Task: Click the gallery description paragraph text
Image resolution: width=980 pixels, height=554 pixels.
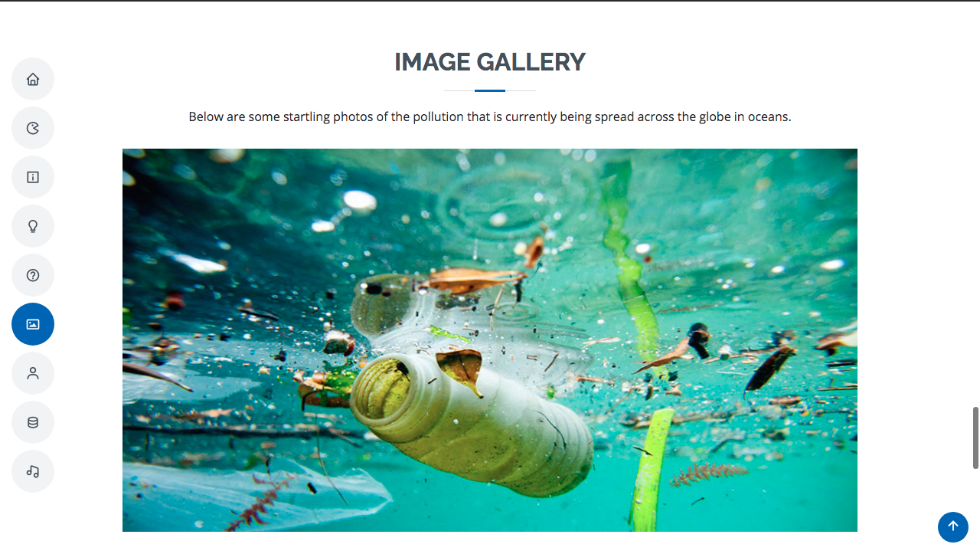Action: pyautogui.click(x=490, y=117)
